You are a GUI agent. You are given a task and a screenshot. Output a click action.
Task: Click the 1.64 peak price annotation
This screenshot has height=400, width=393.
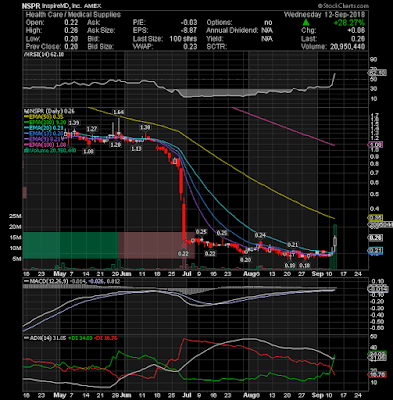point(118,112)
